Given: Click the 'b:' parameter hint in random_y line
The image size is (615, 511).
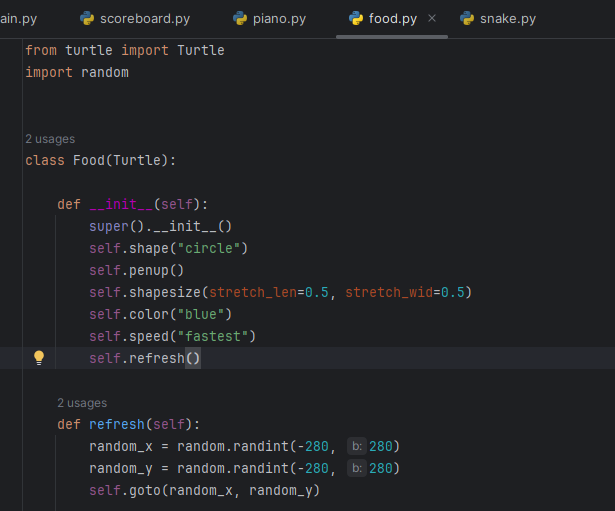Looking at the screenshot, I should click(x=357, y=468).
